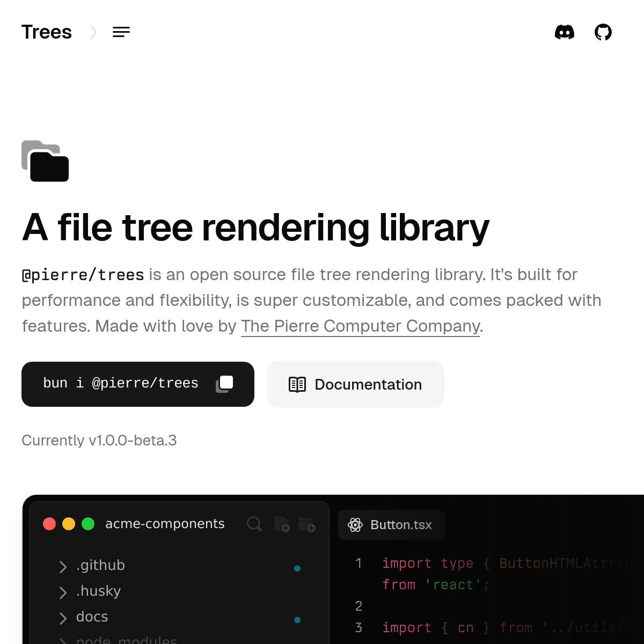Open the hamburger navigation menu
The width and height of the screenshot is (644, 644).
[x=121, y=32]
